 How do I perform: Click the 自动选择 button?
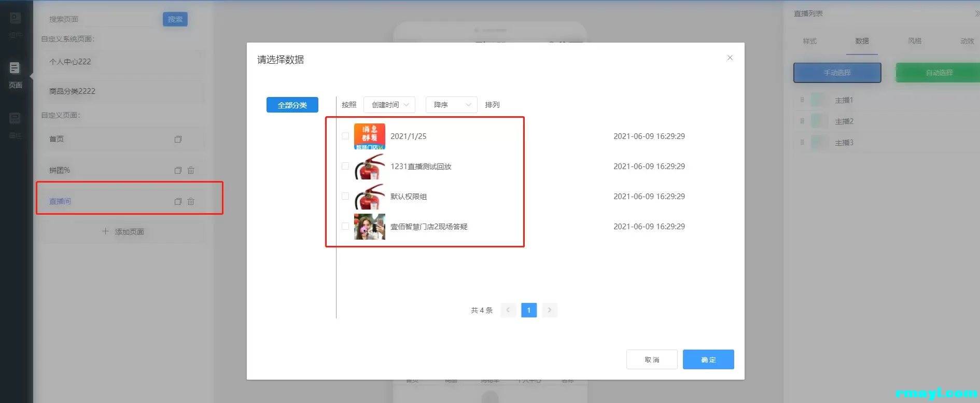pos(938,73)
